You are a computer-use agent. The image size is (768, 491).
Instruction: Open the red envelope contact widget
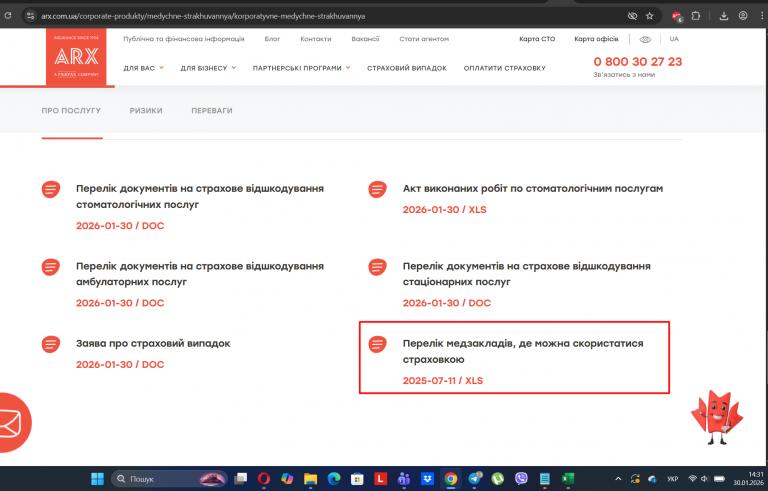(x=13, y=422)
